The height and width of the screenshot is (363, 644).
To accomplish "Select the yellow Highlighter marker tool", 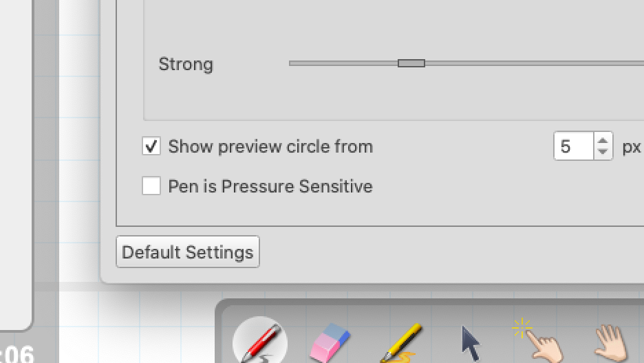I will (x=401, y=343).
